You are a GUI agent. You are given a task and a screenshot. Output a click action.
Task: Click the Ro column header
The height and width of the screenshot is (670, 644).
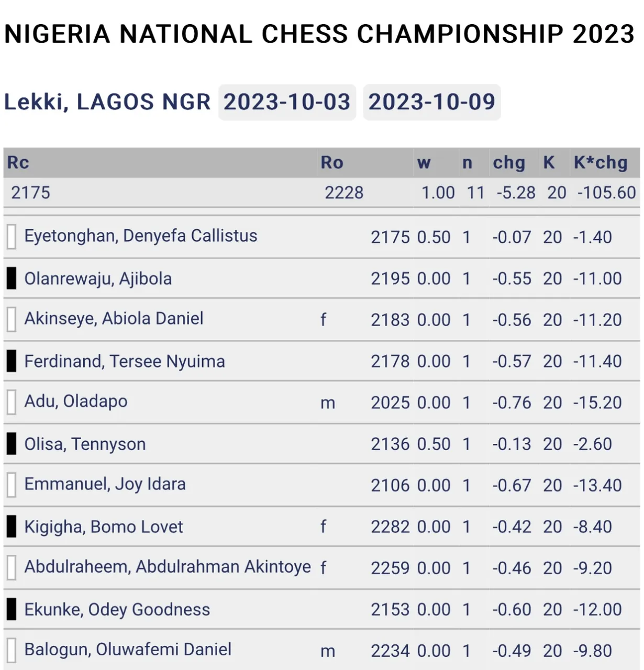[332, 163]
